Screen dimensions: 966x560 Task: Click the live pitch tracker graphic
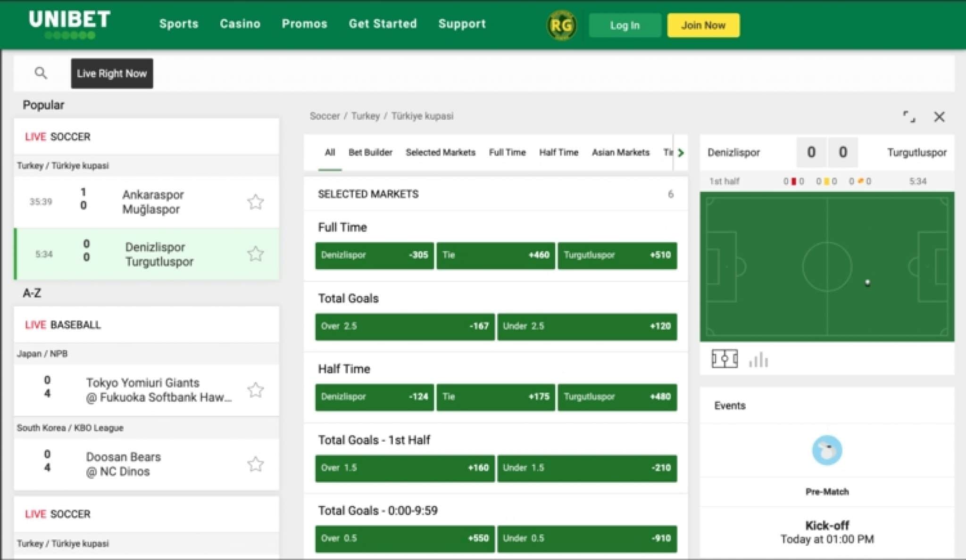pyautogui.click(x=827, y=266)
